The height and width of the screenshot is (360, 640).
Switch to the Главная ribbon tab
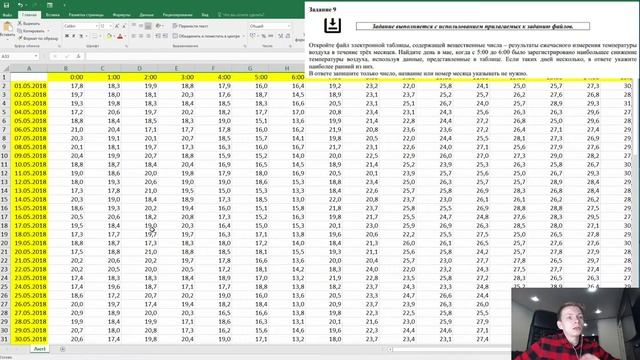pyautogui.click(x=29, y=15)
